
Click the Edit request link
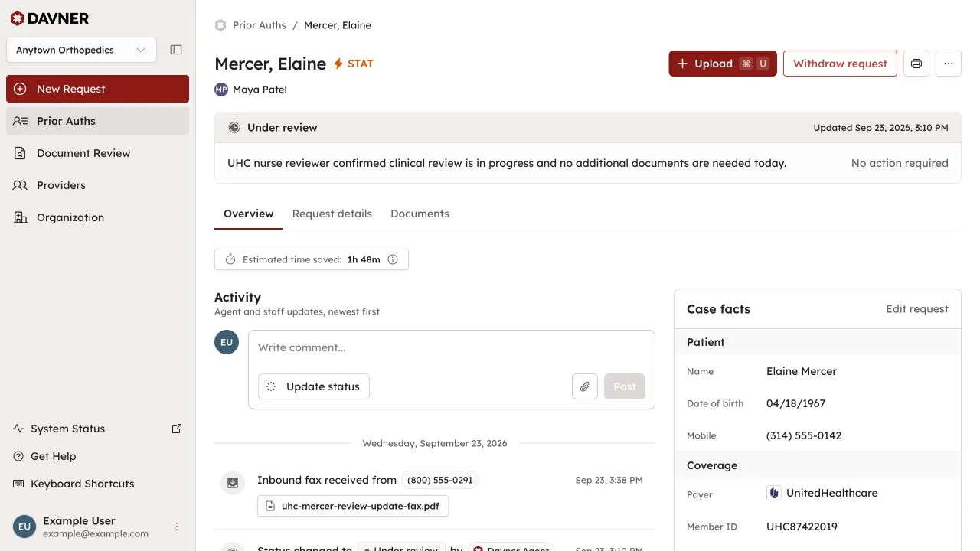point(917,309)
